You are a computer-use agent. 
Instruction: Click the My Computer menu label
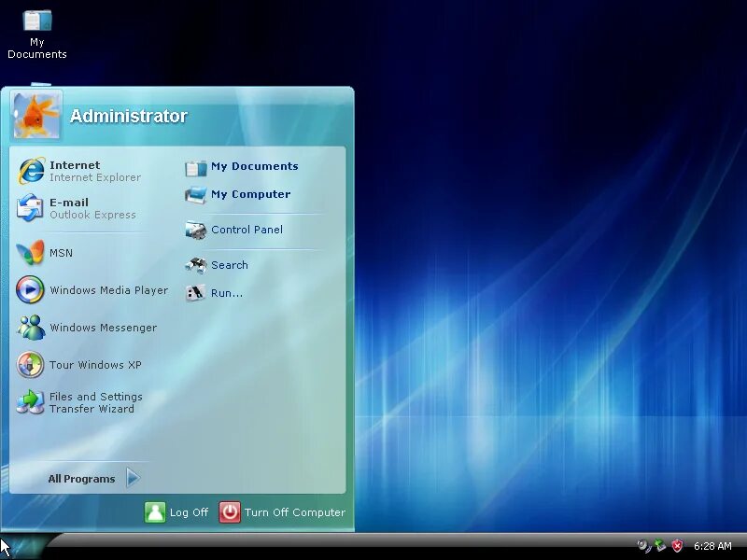pyautogui.click(x=250, y=194)
